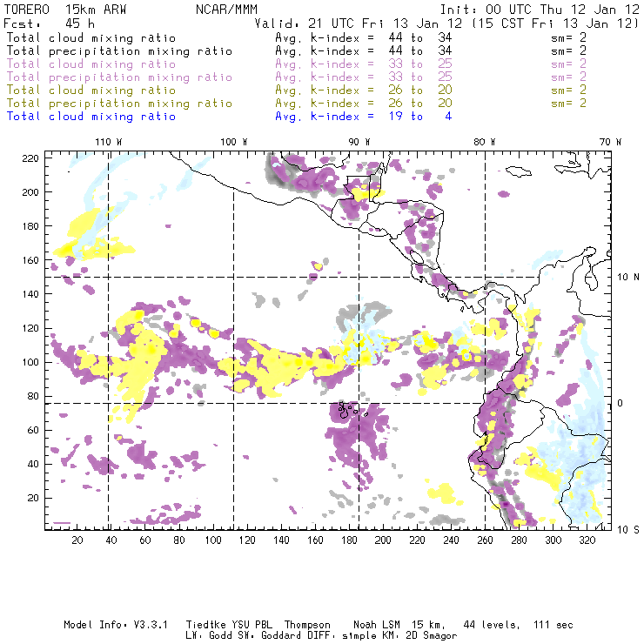Select the olive 'sm= 2' value on precipitation row
644x644 pixels.
(568, 103)
